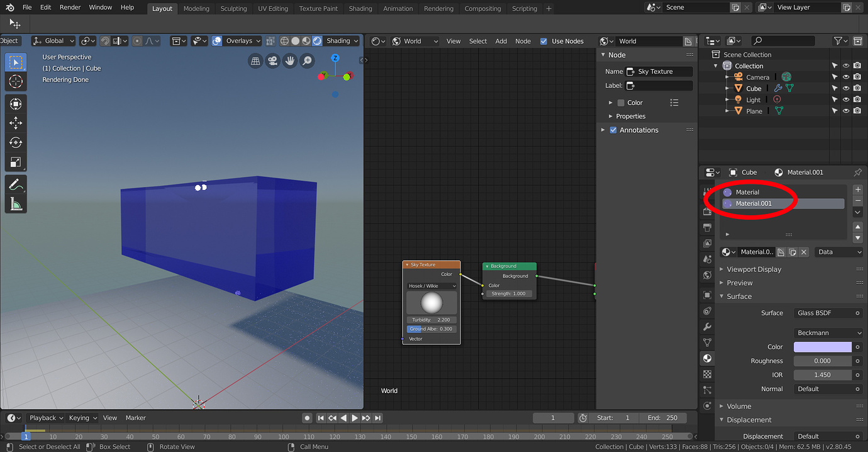868x452 pixels.
Task: Hide the Cube in viewport
Action: [x=846, y=88]
